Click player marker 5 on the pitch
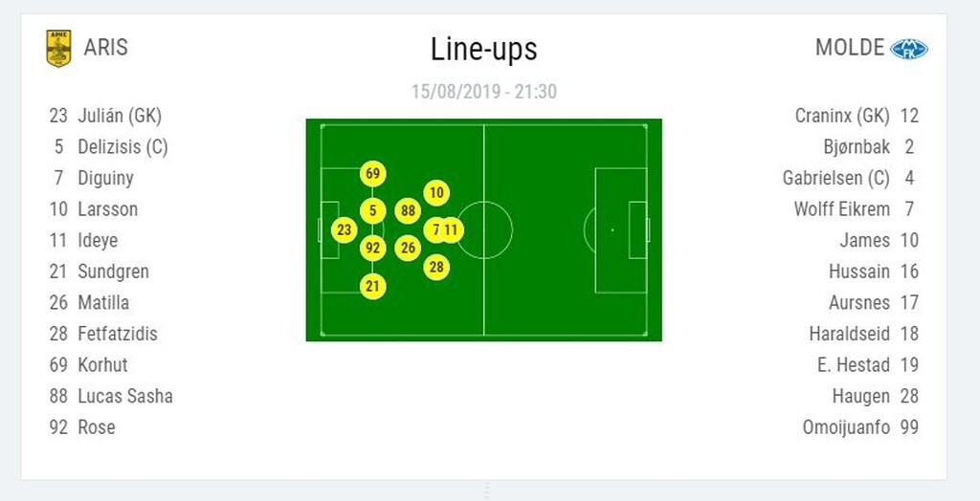This screenshot has height=501, width=980. pyautogui.click(x=373, y=211)
